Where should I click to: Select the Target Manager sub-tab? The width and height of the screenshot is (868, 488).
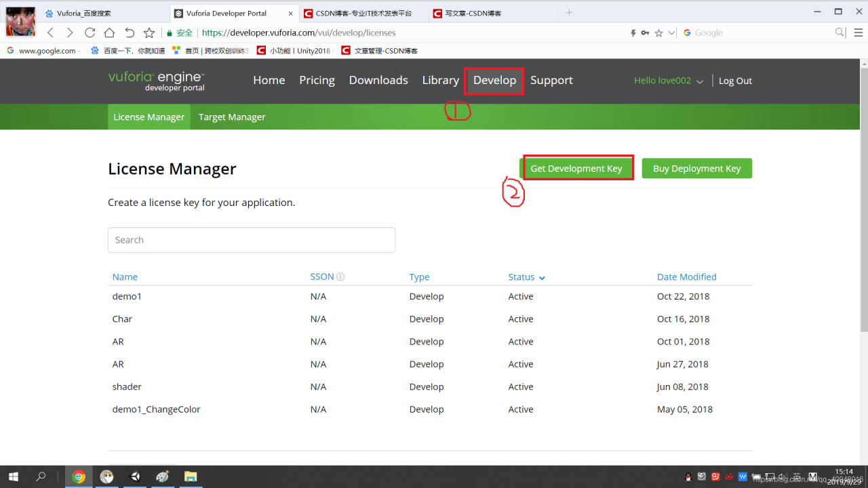click(x=232, y=117)
